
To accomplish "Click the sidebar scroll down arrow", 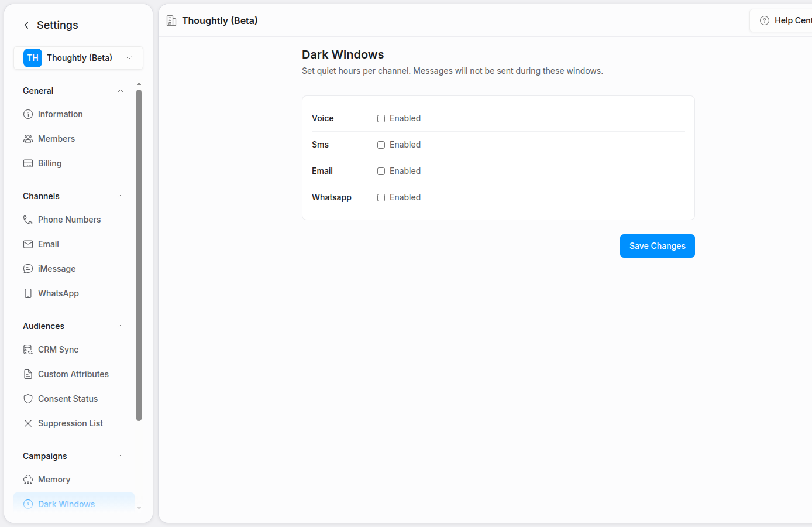I will [139, 508].
